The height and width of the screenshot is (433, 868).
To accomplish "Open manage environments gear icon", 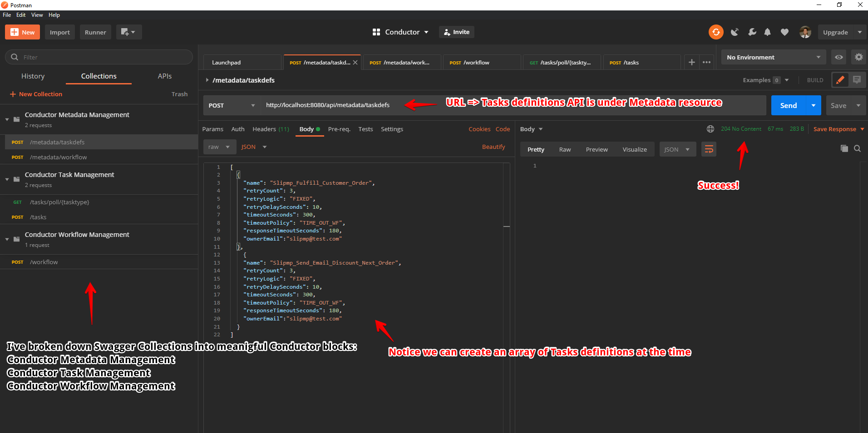I will (858, 57).
